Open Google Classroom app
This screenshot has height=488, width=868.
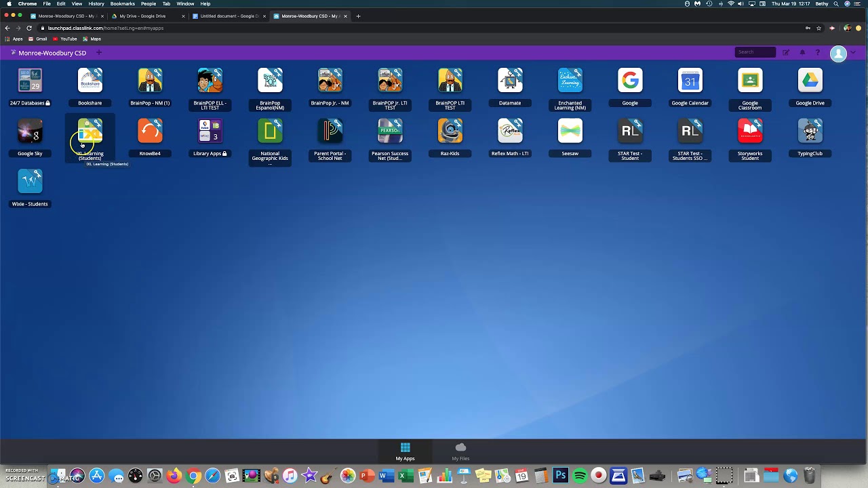point(750,81)
